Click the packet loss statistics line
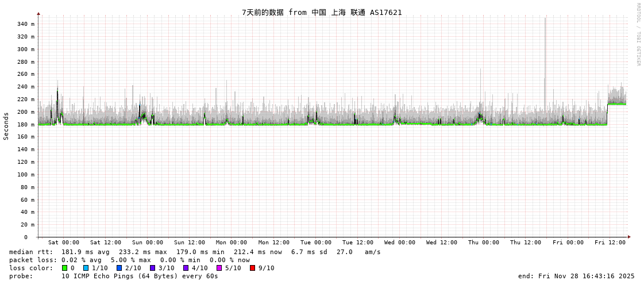Image resolution: width=644 pixels, height=284 pixels. coord(129,260)
